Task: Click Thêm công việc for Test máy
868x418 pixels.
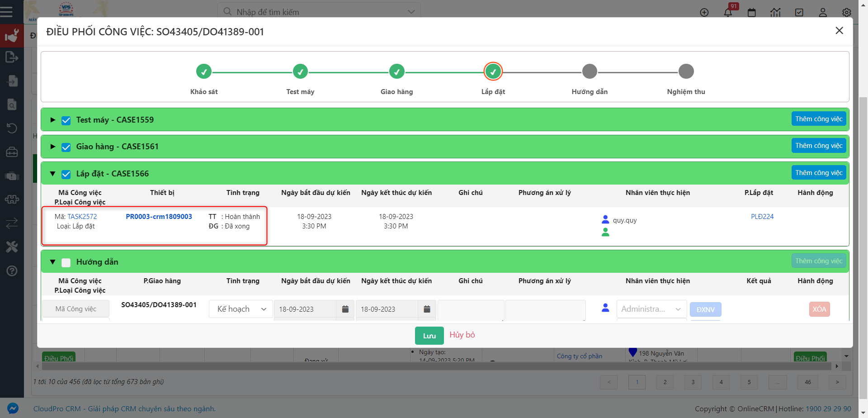Action: click(x=819, y=119)
